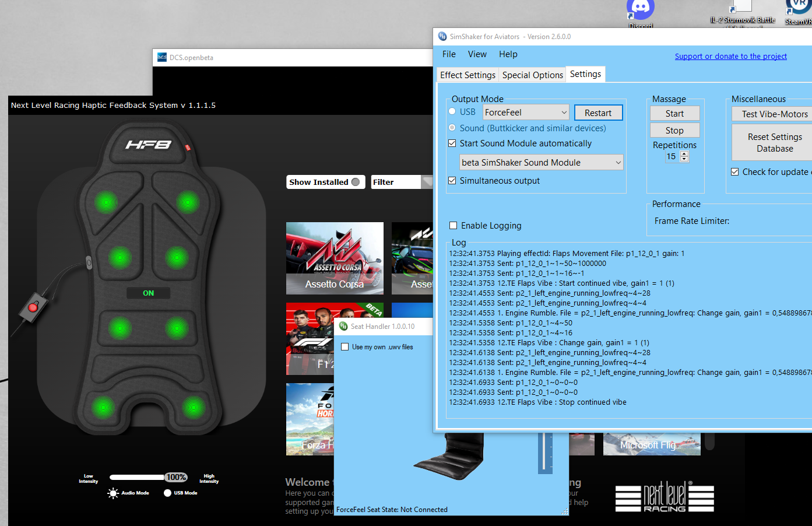Click the Massage Start button
The image size is (812, 526).
point(674,114)
